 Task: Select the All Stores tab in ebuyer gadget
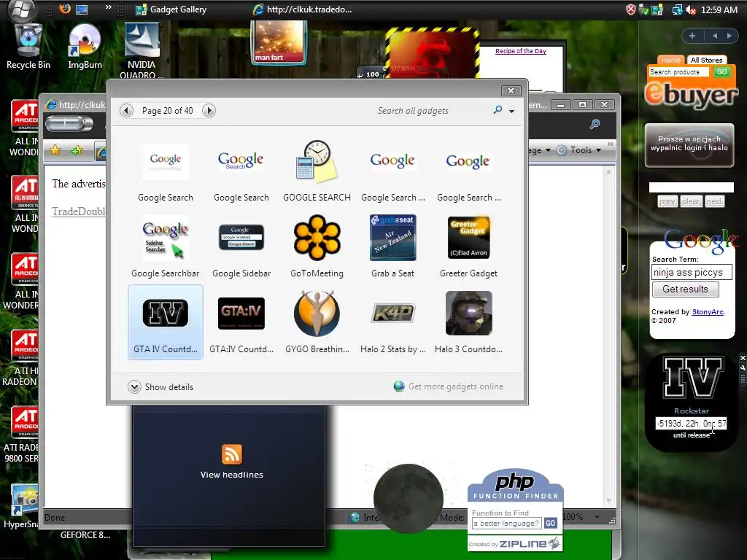coord(706,60)
